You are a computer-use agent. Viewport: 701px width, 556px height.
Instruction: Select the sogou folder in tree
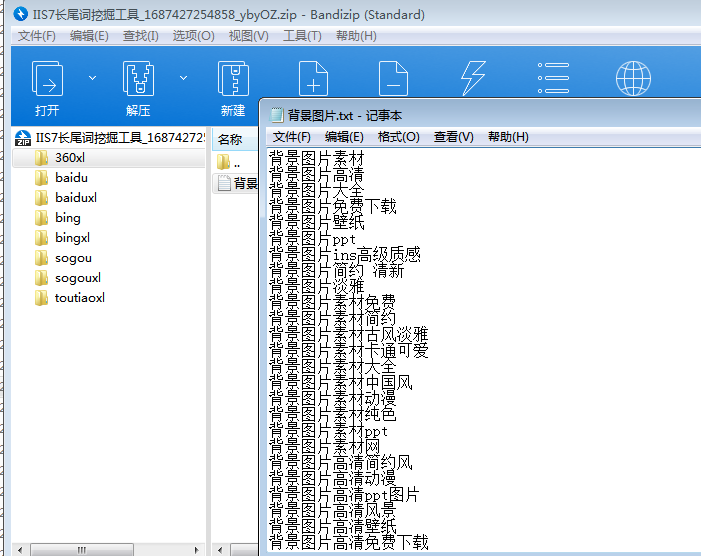tap(63, 258)
